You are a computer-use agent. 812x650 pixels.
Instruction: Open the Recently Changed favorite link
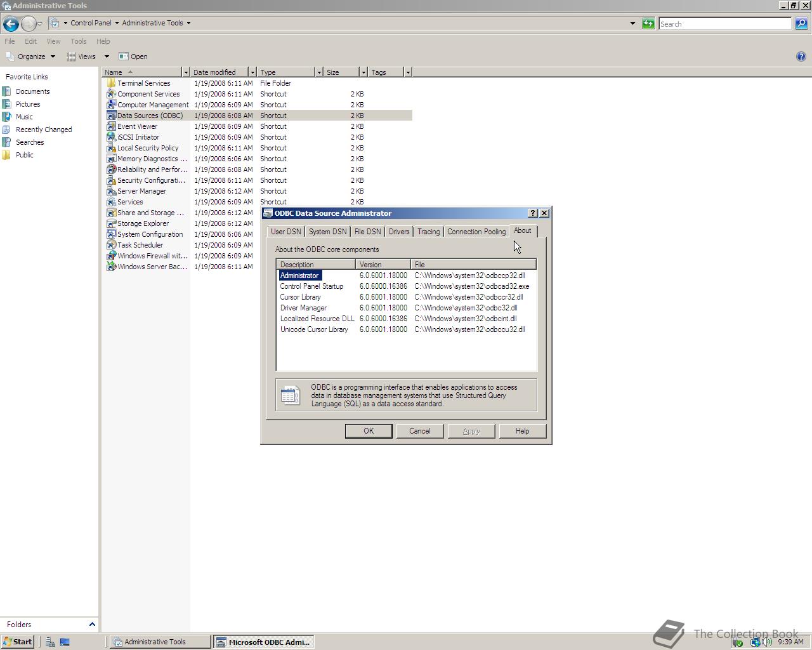(44, 129)
